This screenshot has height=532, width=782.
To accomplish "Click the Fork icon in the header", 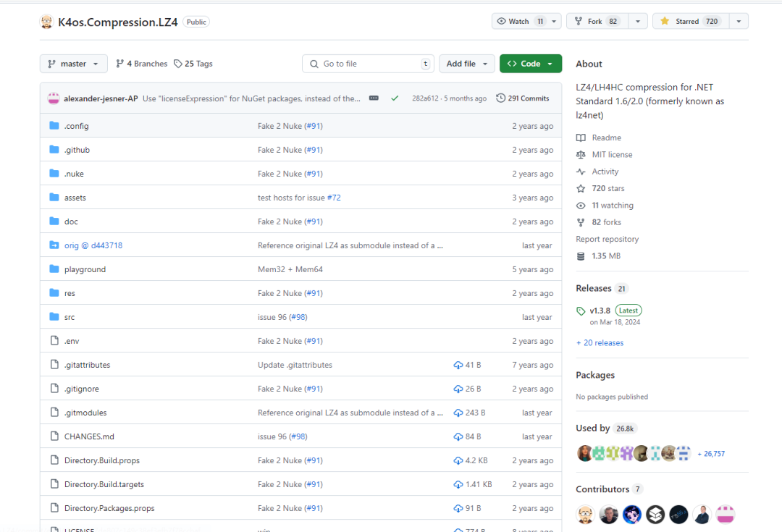I will 579,21.
